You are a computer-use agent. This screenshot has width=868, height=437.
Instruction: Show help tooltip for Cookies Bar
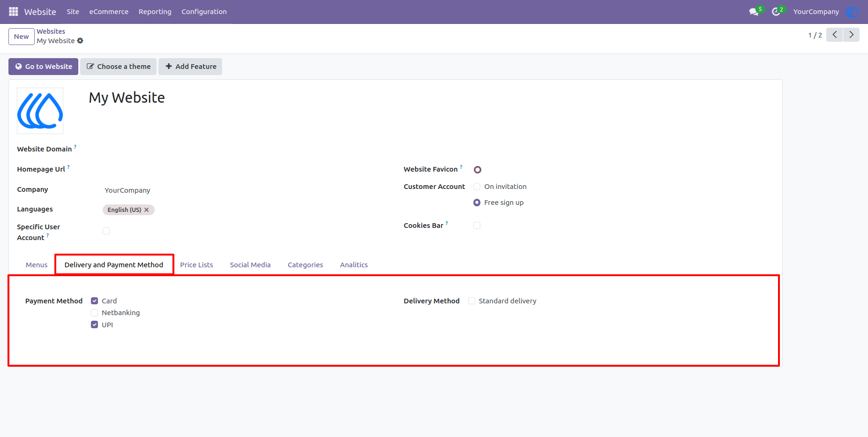[447, 223]
